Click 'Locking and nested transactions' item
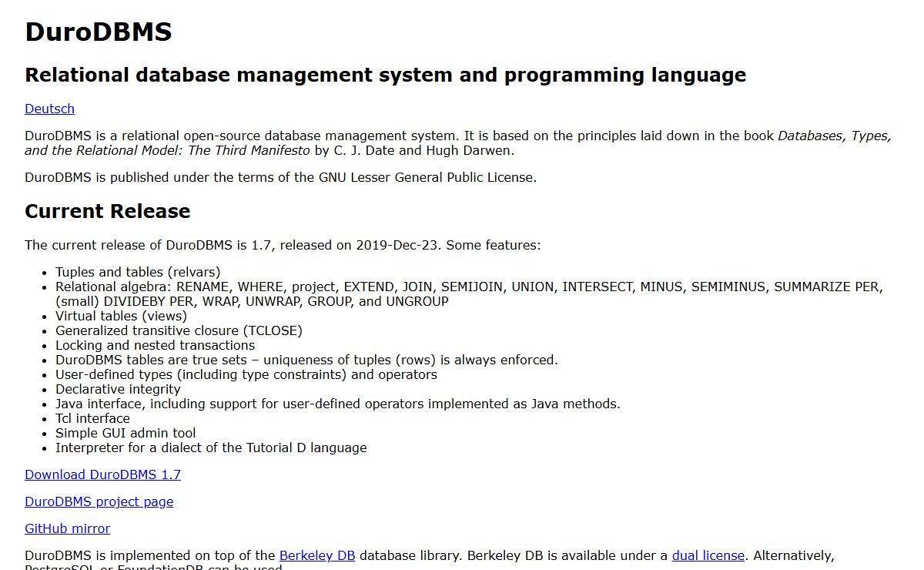924x570 pixels. [x=155, y=345]
